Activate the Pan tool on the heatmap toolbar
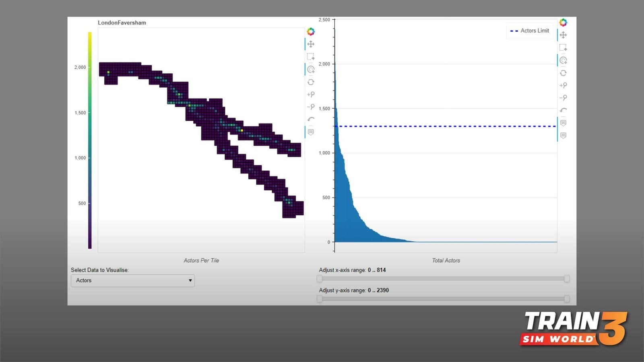The image size is (644, 362). pyautogui.click(x=311, y=44)
